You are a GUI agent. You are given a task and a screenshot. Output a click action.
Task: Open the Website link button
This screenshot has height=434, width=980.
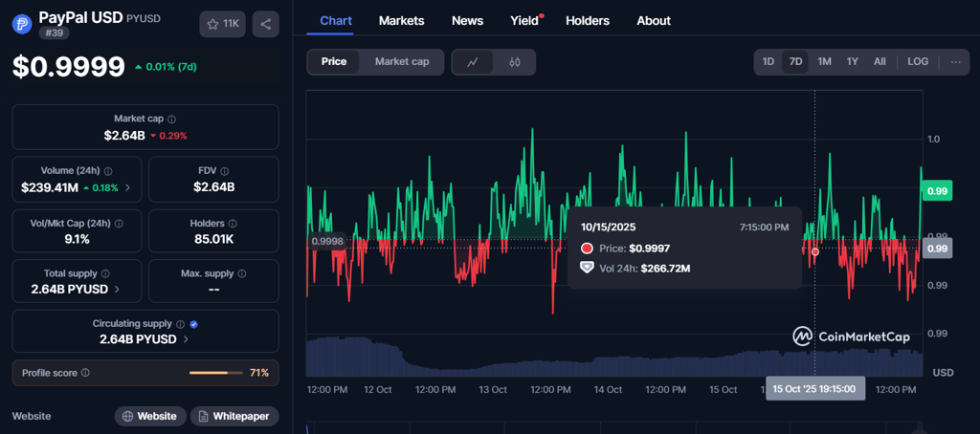click(x=150, y=416)
